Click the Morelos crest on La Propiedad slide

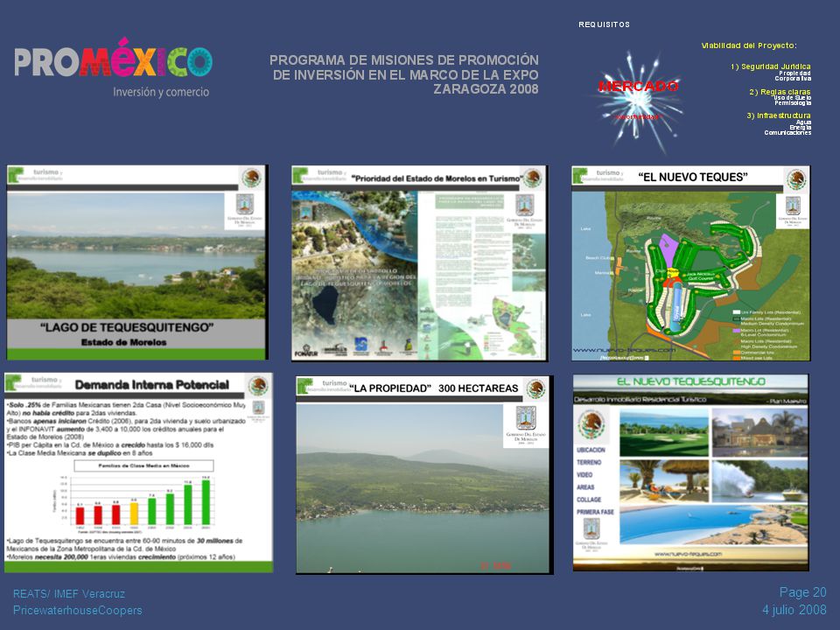coord(526,426)
